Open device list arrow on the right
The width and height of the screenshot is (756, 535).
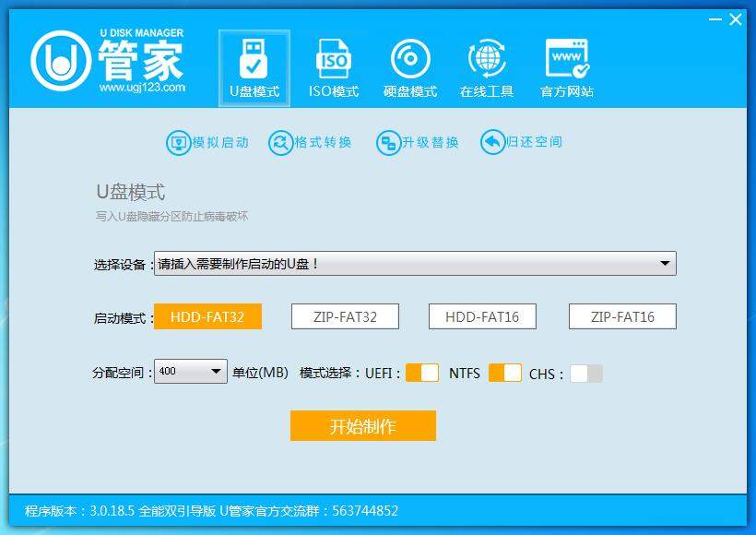[666, 263]
